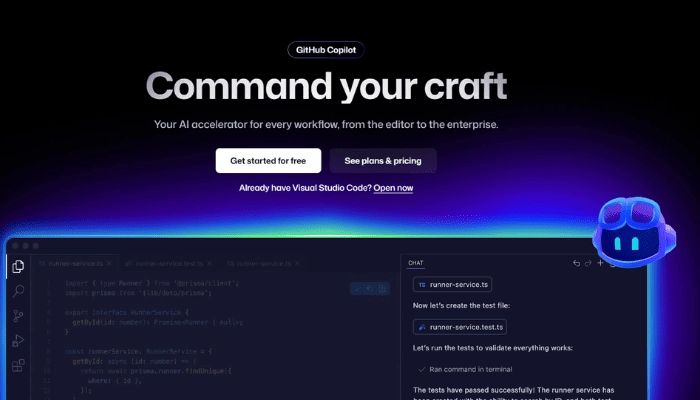The image size is (700, 400).
Task: Click See plans & pricing button
Action: point(383,161)
